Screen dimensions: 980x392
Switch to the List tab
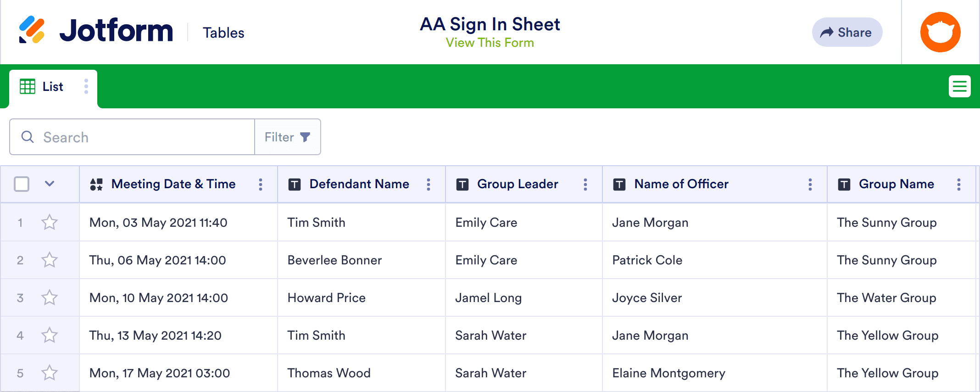tap(53, 87)
